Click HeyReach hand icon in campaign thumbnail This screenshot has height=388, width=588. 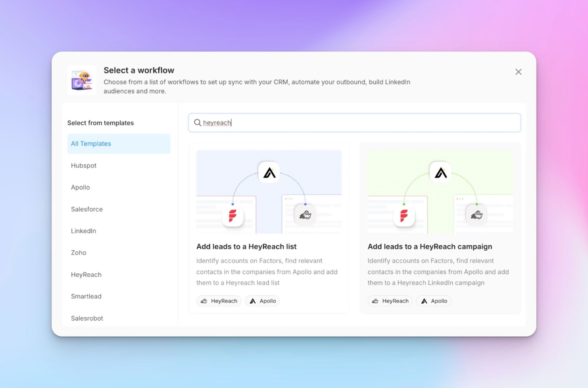(x=477, y=215)
